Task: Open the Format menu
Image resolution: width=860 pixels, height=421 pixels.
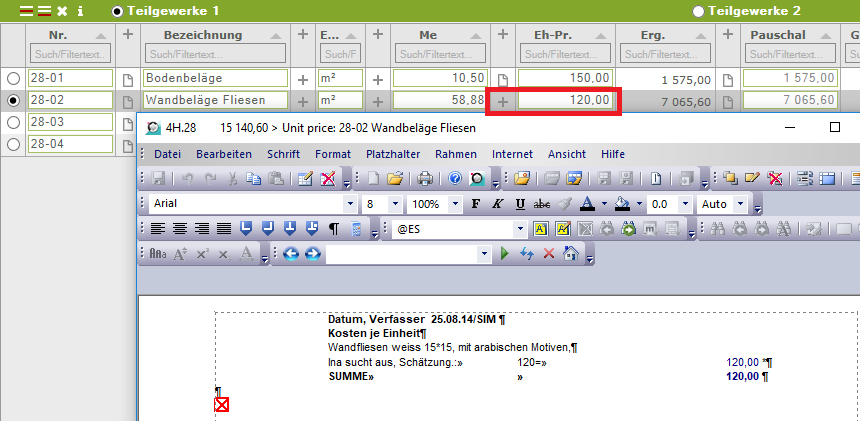Action: (333, 154)
